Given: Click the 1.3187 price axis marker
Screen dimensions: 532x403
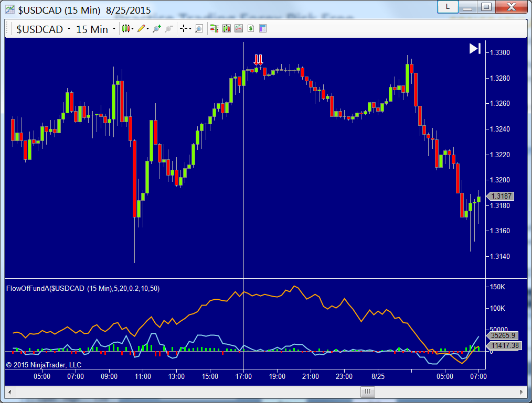Looking at the screenshot, I should 502,196.
